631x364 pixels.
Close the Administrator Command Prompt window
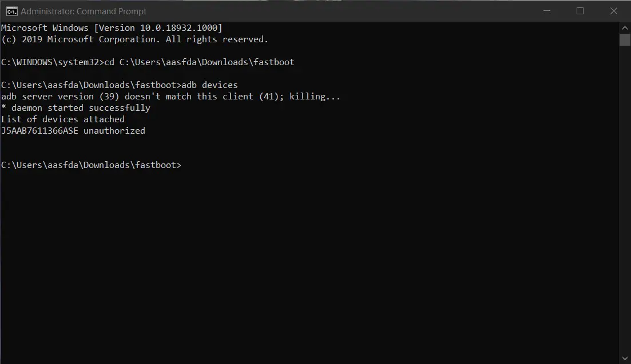tap(614, 11)
